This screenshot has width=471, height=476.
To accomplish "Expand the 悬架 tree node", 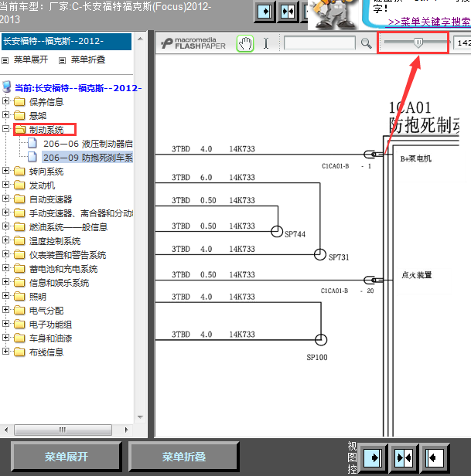I will tap(5, 114).
